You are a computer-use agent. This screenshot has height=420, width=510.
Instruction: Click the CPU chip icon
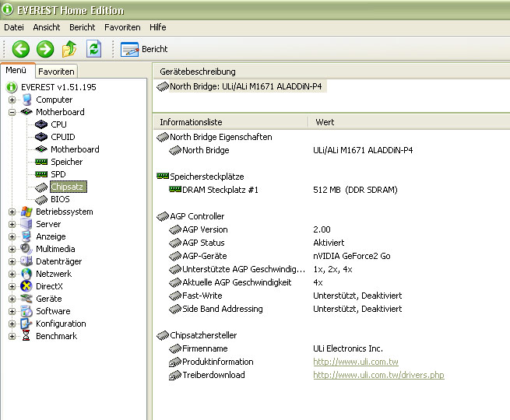click(x=41, y=124)
